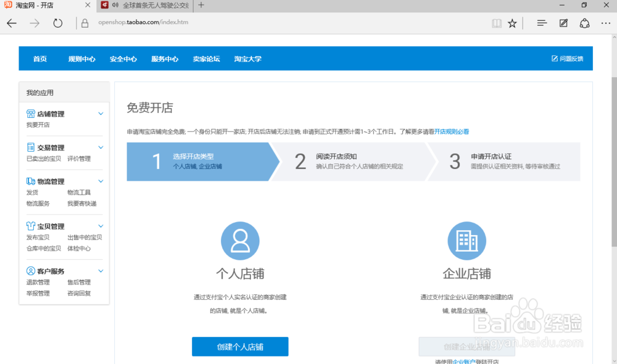617x364 pixels.
Task: Open 咨询回复 in sidebar
Action: click(79, 293)
